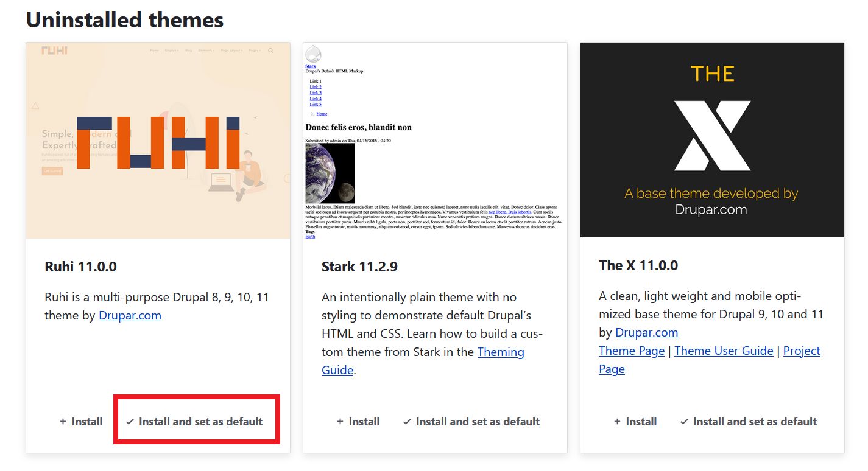Click The X theme's dark preview image
The image size is (868, 471).
pyautogui.click(x=712, y=139)
